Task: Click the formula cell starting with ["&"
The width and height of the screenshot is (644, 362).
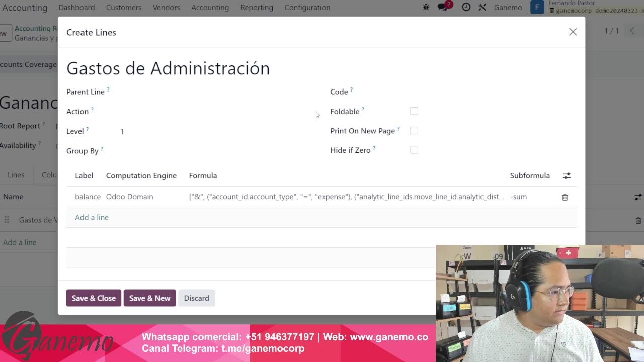Action: (x=347, y=197)
